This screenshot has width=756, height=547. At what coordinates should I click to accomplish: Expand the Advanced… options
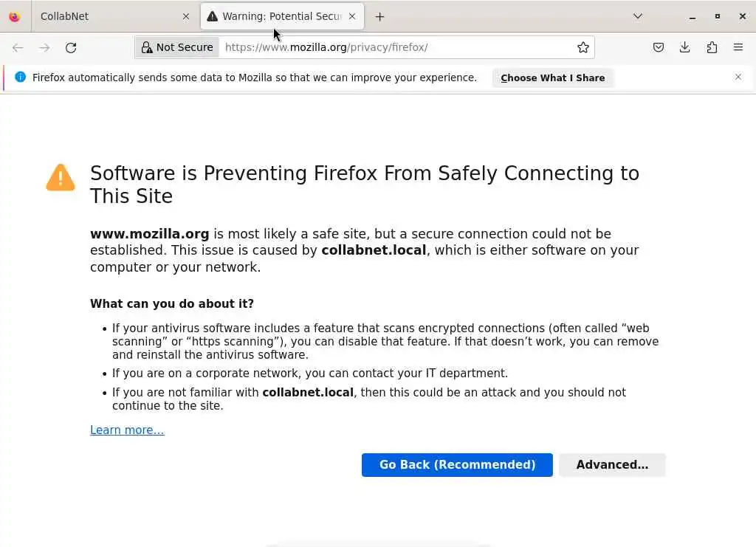612,465
